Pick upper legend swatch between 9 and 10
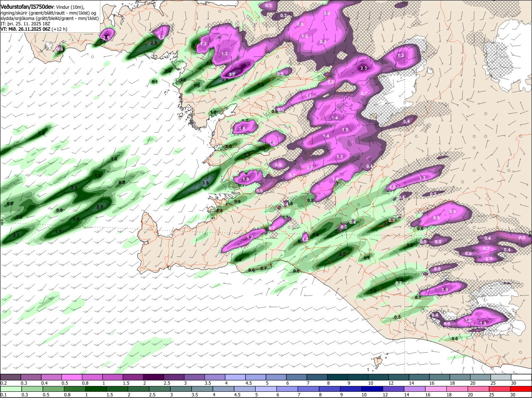 coord(358,377)
